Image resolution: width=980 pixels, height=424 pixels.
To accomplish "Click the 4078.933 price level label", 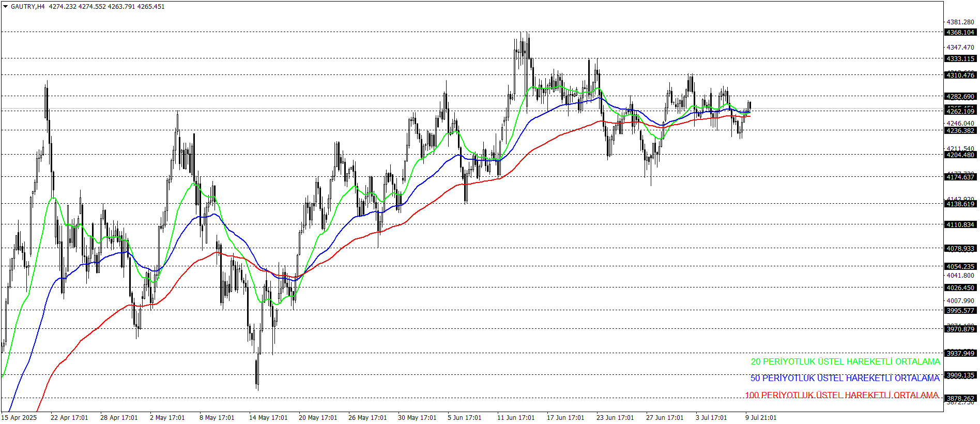I will 960,248.
